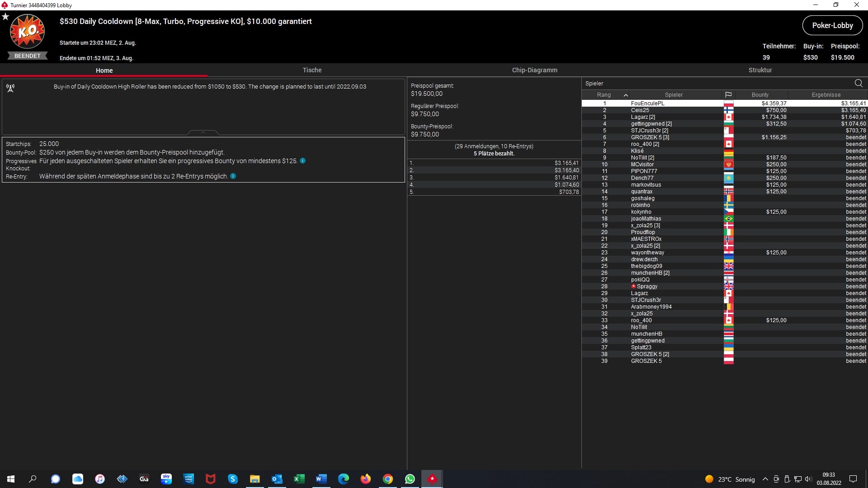Image resolution: width=868 pixels, height=488 pixels.
Task: Click the info icon next to progressive bounty
Action: coord(302,161)
